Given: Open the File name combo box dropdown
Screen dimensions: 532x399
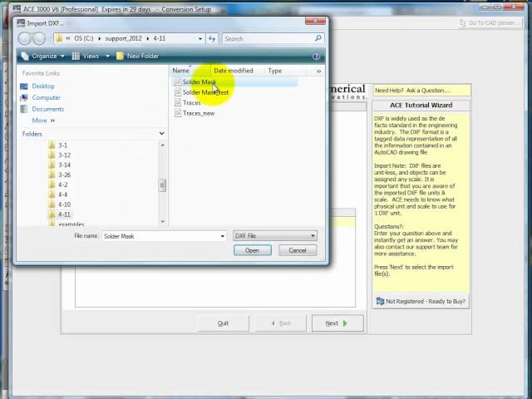Looking at the screenshot, I should tap(223, 236).
